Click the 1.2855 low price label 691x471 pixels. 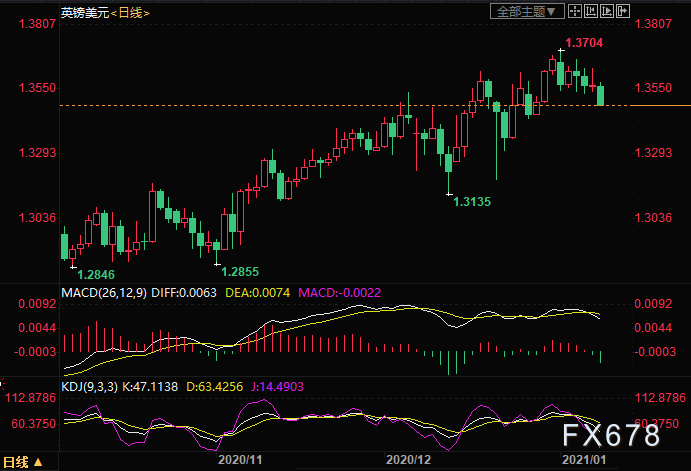240,272
